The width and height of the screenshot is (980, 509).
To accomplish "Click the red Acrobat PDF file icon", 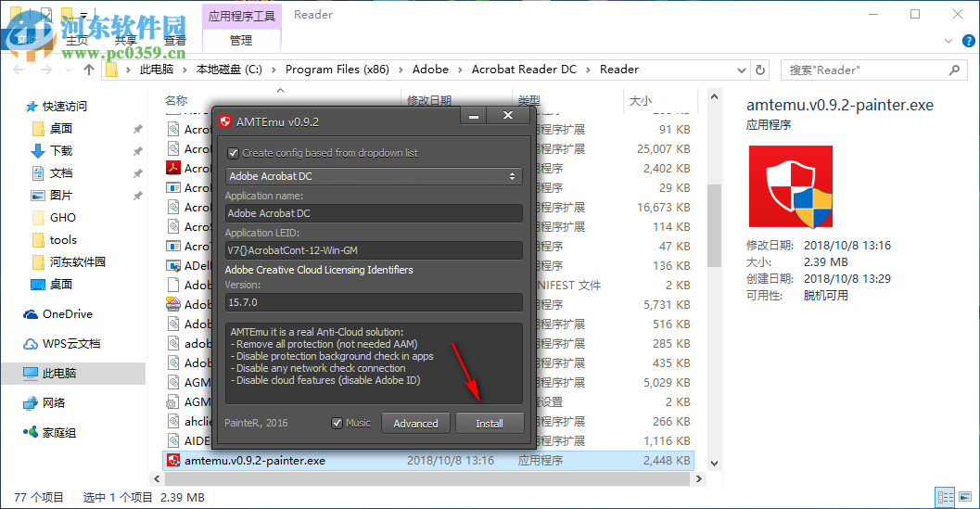I will click(x=173, y=168).
